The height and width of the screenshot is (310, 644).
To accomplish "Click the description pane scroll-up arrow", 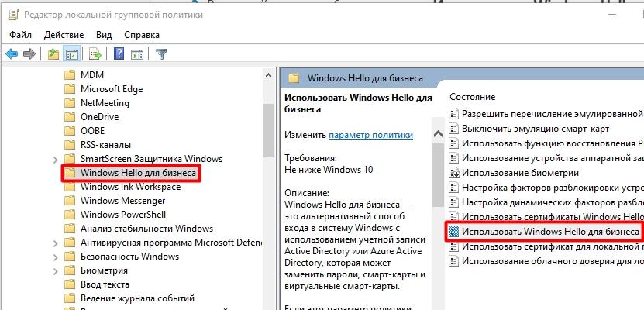I will (x=438, y=134).
